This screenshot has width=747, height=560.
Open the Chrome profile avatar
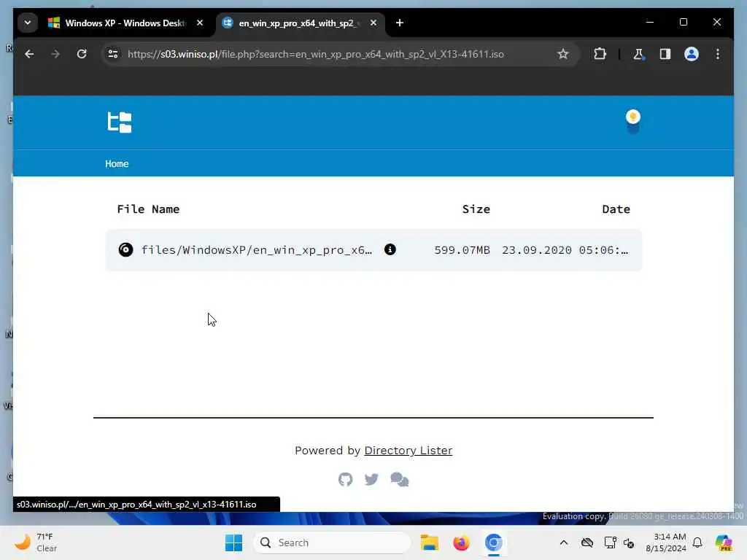pyautogui.click(x=692, y=54)
